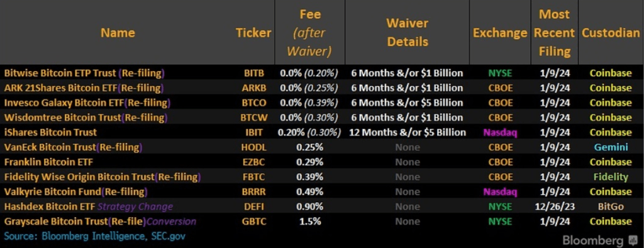Click the Exchange column header
The height and width of the screenshot is (248, 644).
pos(500,33)
